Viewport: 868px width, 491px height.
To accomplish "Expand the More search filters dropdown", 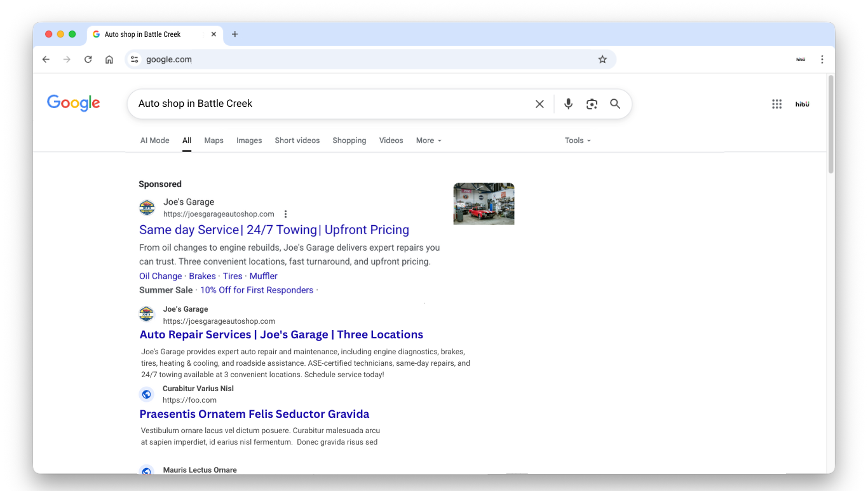I will pos(428,141).
